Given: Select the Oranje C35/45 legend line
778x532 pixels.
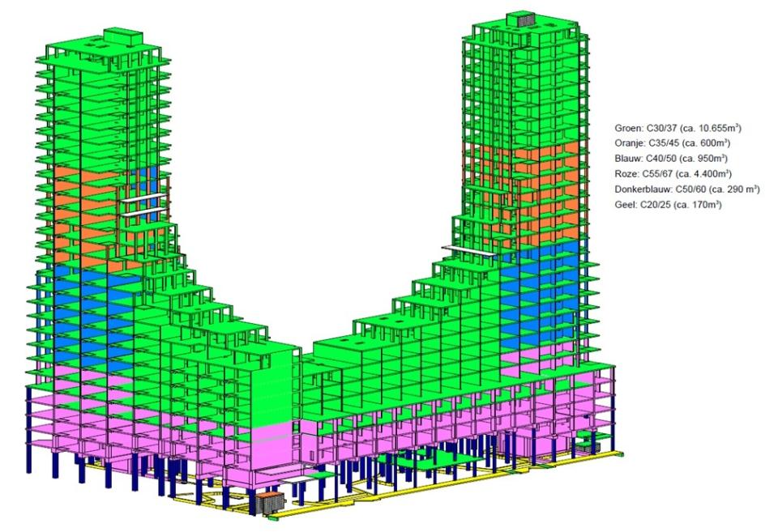Looking at the screenshot, I should click(673, 143).
